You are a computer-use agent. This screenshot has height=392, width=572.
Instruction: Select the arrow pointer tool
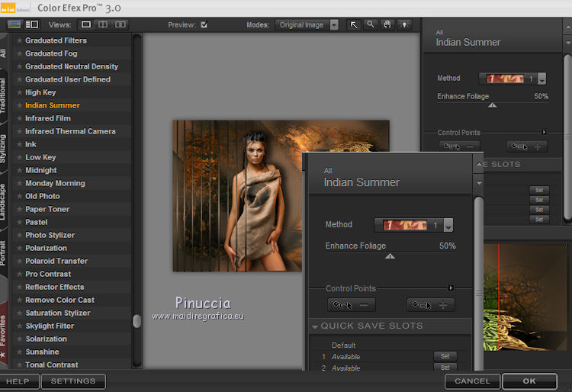354,24
